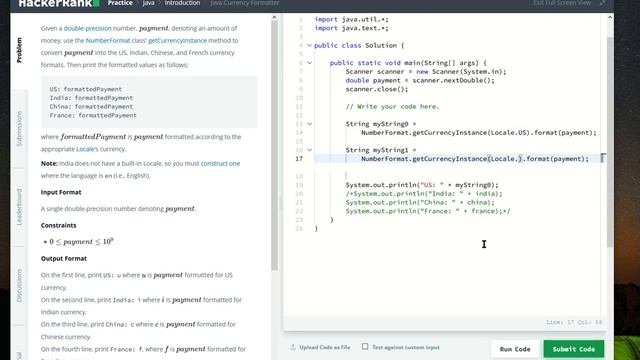This screenshot has height=360, width=640.
Task: Collapse the main method fold arrow
Action: click(309, 63)
